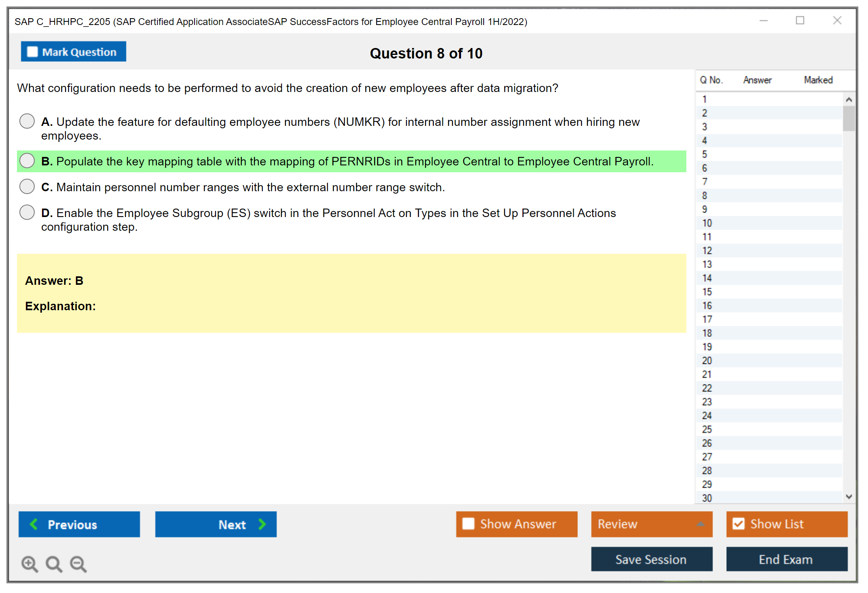Click the reset zoom magnifier icon
Image resolution: width=868 pixels, height=593 pixels.
click(54, 564)
